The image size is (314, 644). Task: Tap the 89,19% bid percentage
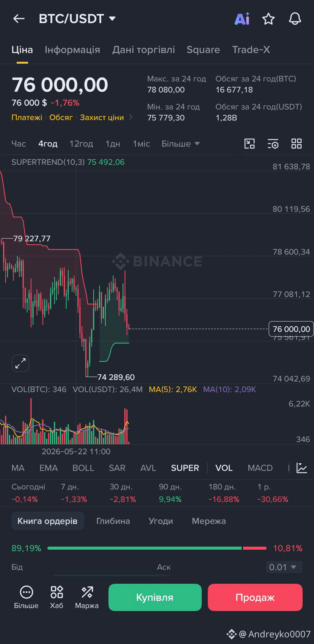pos(26,548)
